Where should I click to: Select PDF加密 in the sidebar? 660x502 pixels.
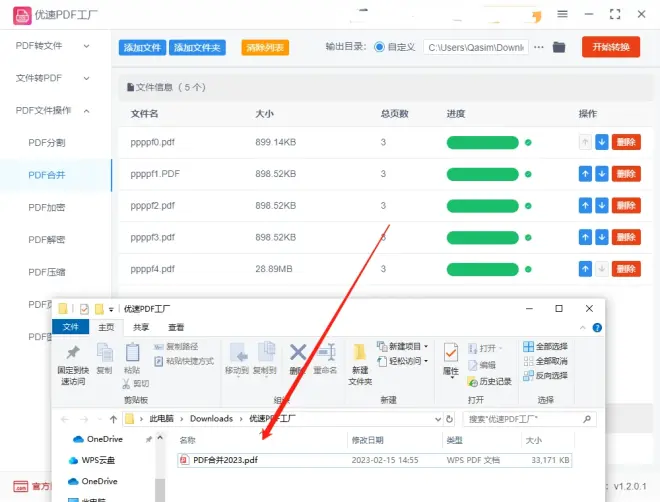pos(47,207)
